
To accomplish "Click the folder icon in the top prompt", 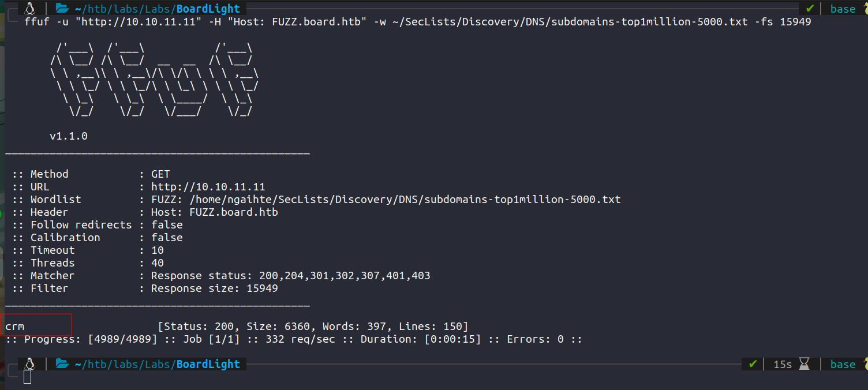I will (62, 9).
